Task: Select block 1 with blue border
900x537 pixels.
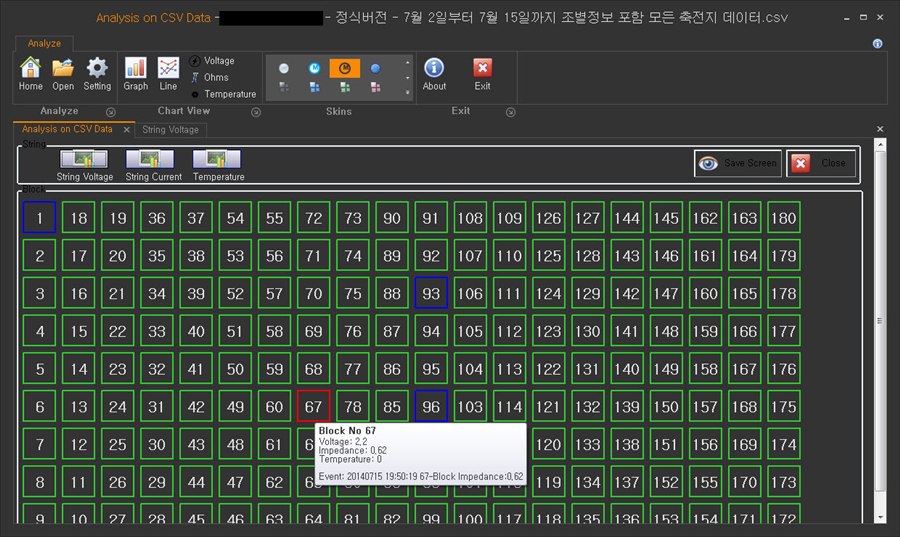Action: coord(39,217)
